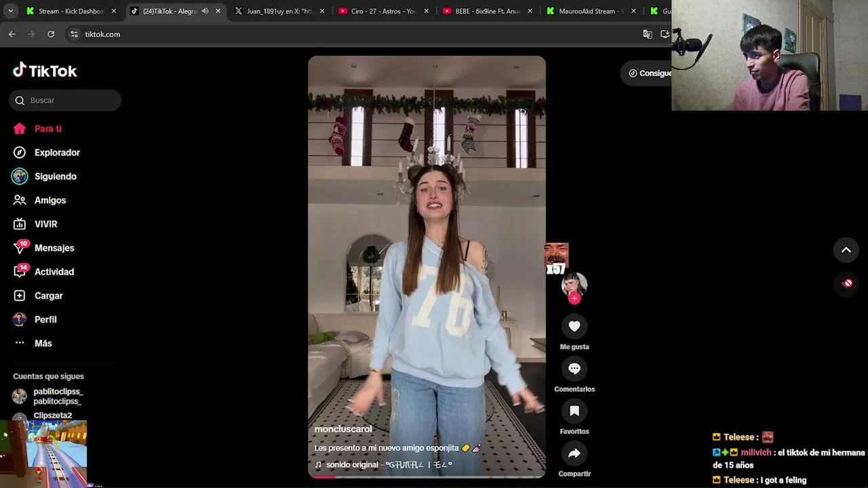
Task: Click the milivich chat message
Action: 789,459
